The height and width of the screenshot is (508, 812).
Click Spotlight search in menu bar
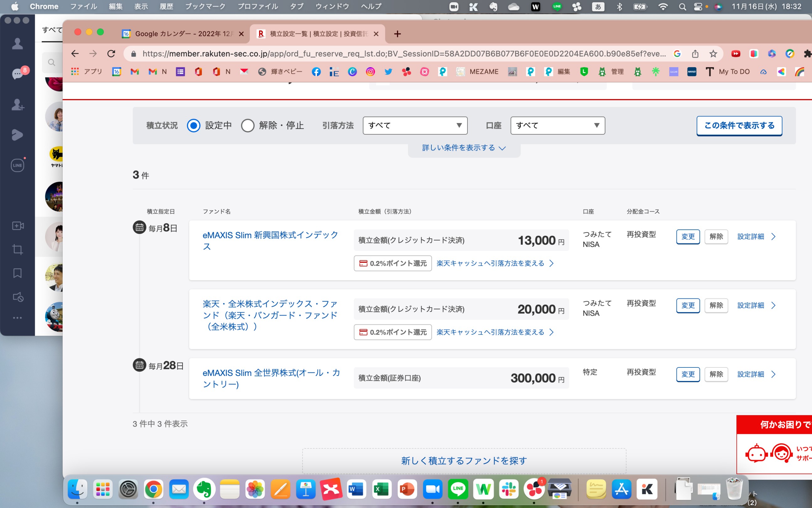pyautogui.click(x=682, y=7)
